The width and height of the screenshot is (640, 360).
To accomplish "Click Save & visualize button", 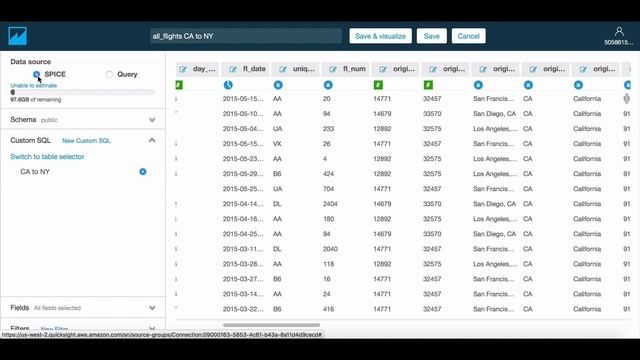I will pyautogui.click(x=380, y=36).
